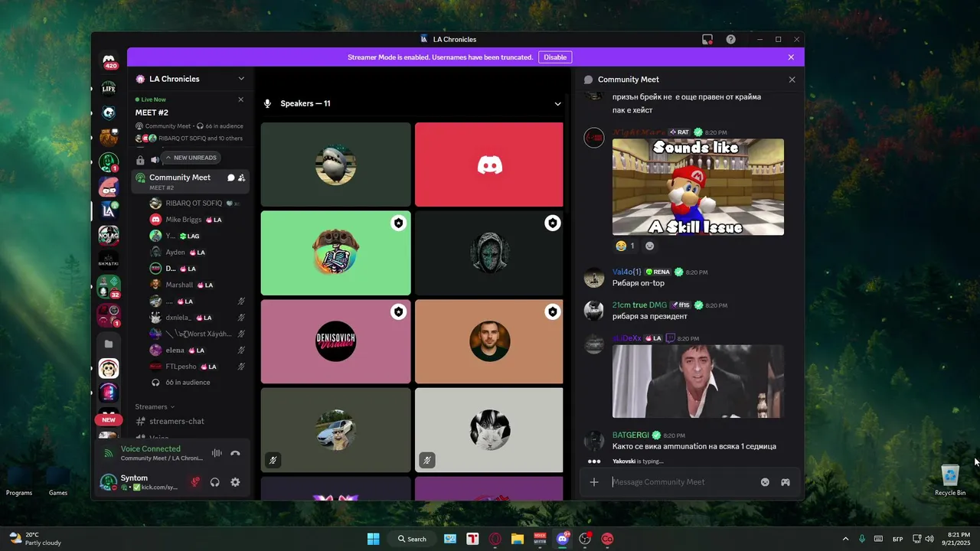Viewport: 980px width, 551px height.
Task: Dismiss Streamer Mode banner
Action: coord(791,57)
